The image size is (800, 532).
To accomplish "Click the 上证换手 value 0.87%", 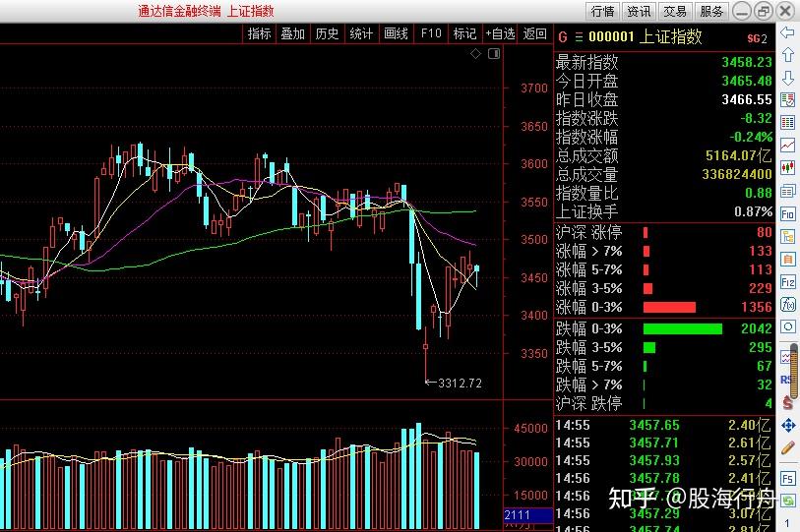I will pos(753,211).
